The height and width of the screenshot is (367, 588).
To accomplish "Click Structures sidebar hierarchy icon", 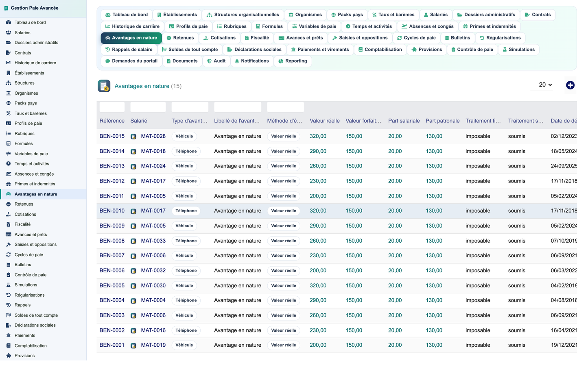I will pos(9,83).
